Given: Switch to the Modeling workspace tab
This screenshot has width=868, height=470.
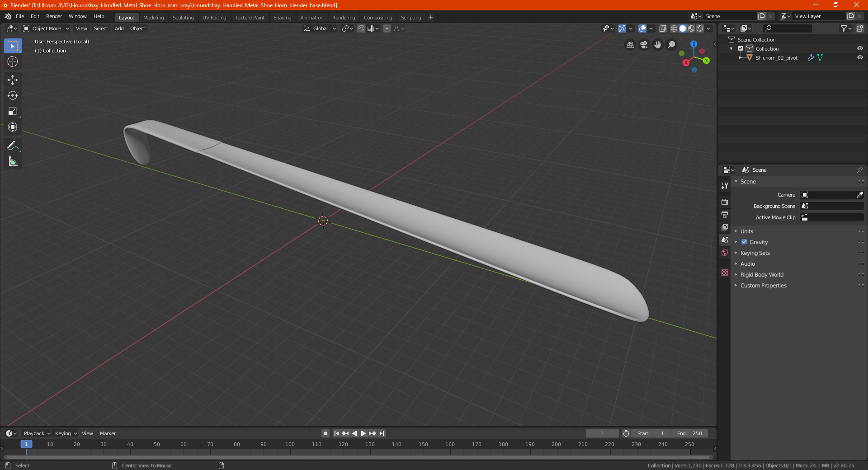Looking at the screenshot, I should pos(153,18).
